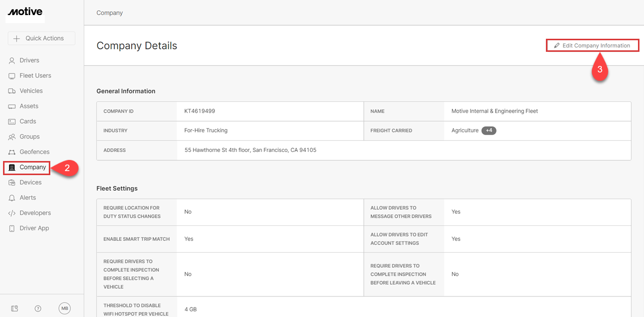
Task: Expand the +4 freight carried badge
Action: pyautogui.click(x=489, y=131)
